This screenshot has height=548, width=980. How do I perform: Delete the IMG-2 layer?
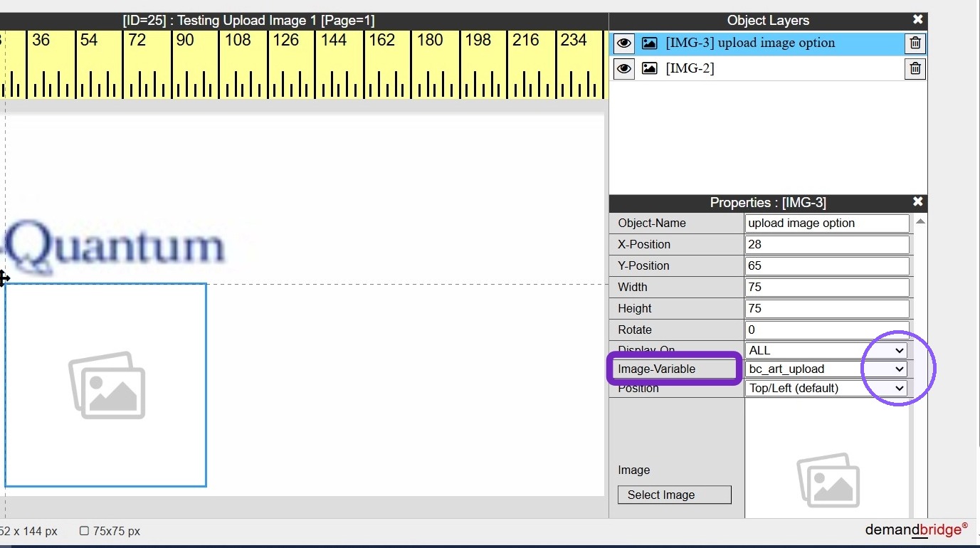[915, 69]
